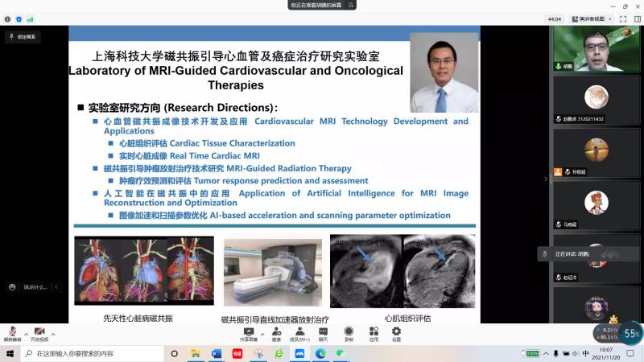Expand microphone options arrow
This screenshot has width=644, height=362.
(25, 332)
